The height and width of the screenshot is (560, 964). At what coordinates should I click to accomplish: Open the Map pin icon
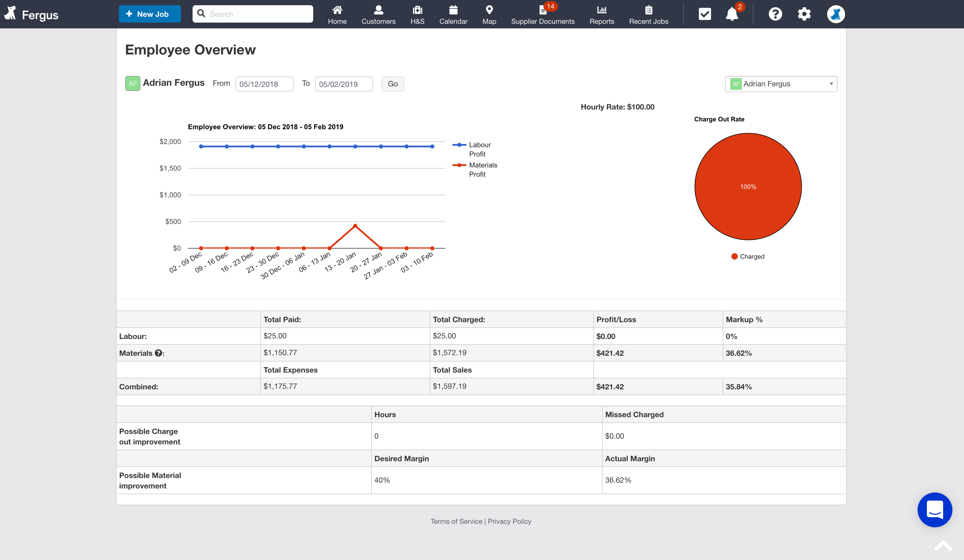(489, 10)
